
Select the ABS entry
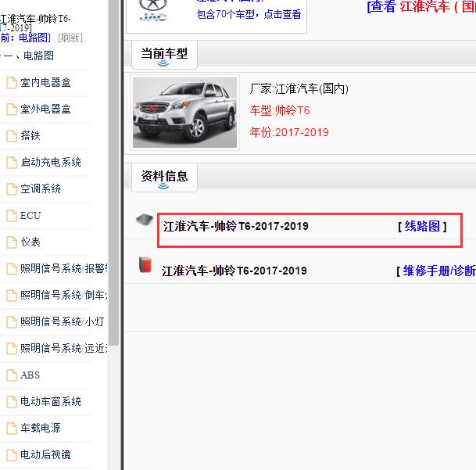(x=30, y=375)
